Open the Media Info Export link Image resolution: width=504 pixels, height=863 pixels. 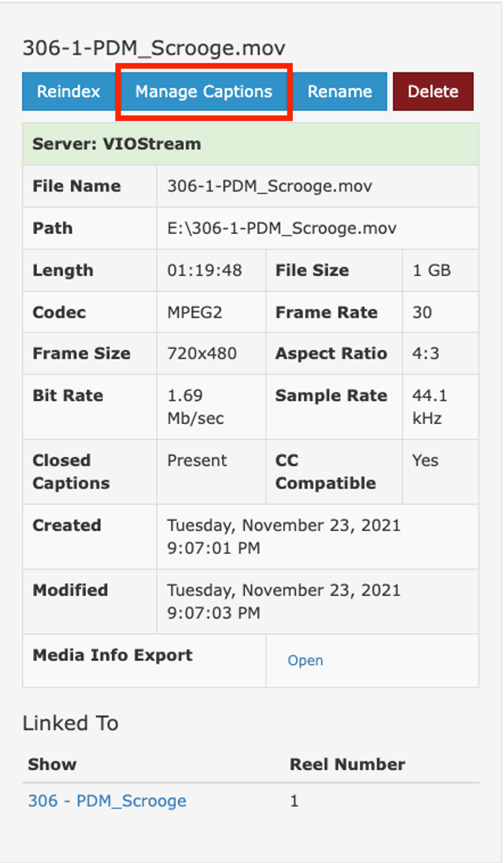click(305, 660)
